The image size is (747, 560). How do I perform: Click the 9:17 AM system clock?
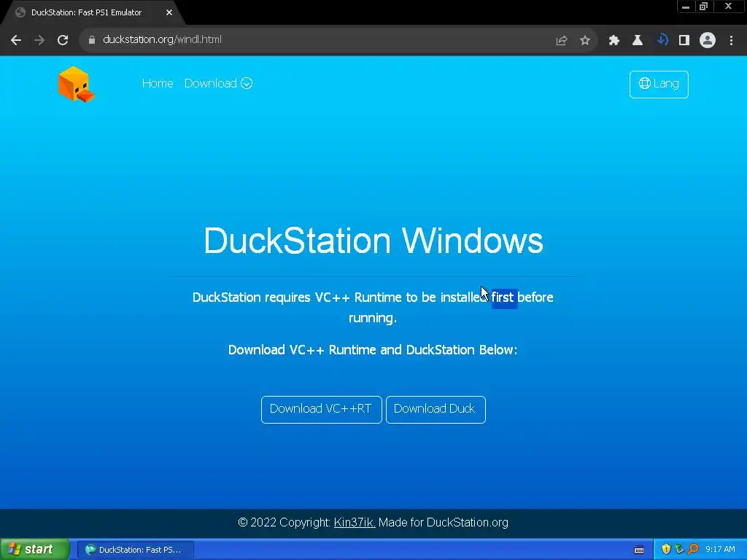click(x=720, y=550)
